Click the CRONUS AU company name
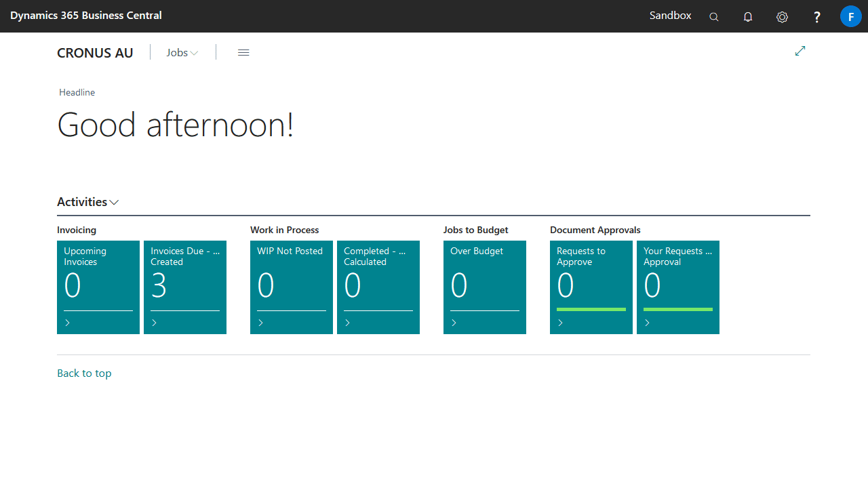 pos(95,53)
